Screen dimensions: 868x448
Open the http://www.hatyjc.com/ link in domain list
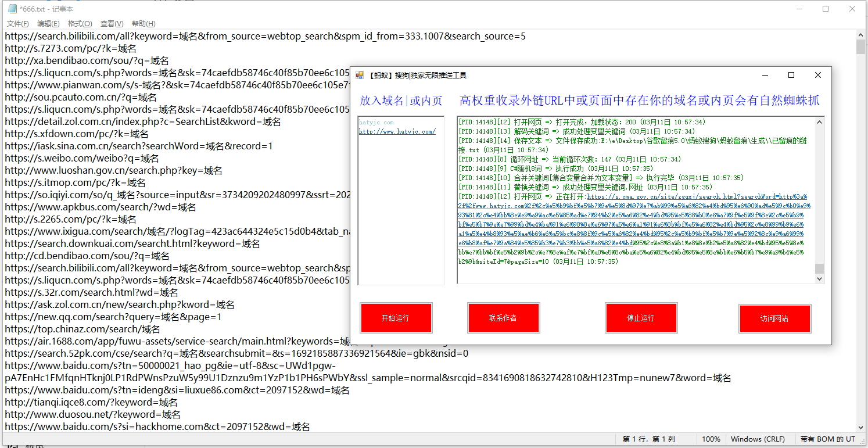click(x=397, y=131)
